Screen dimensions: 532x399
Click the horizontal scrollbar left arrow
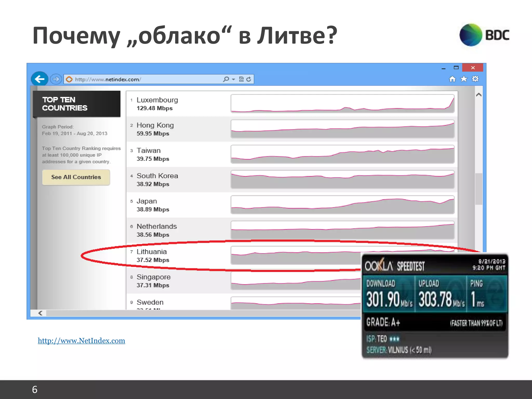coord(41,313)
